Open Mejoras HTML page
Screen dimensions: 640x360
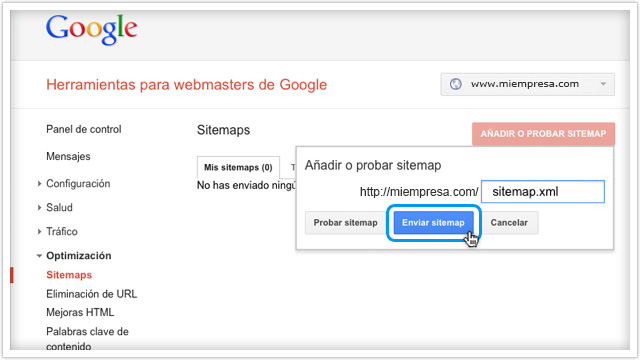[80, 312]
